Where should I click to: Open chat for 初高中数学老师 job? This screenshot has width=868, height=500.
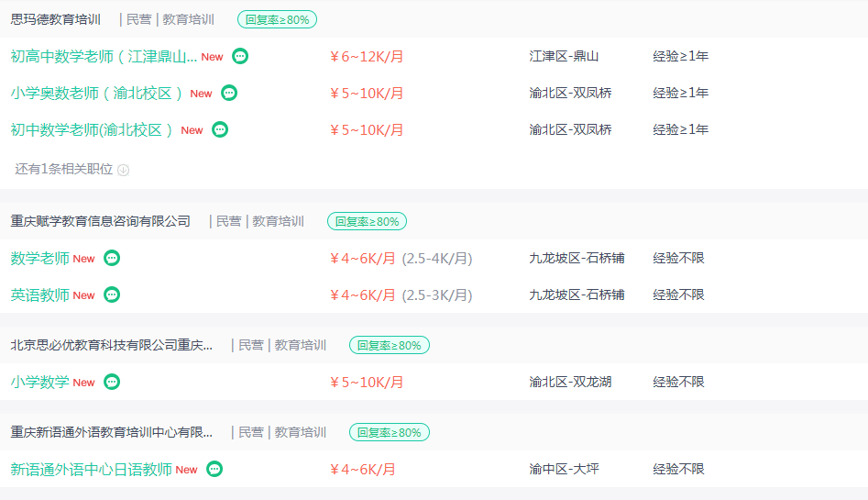[x=240, y=56]
